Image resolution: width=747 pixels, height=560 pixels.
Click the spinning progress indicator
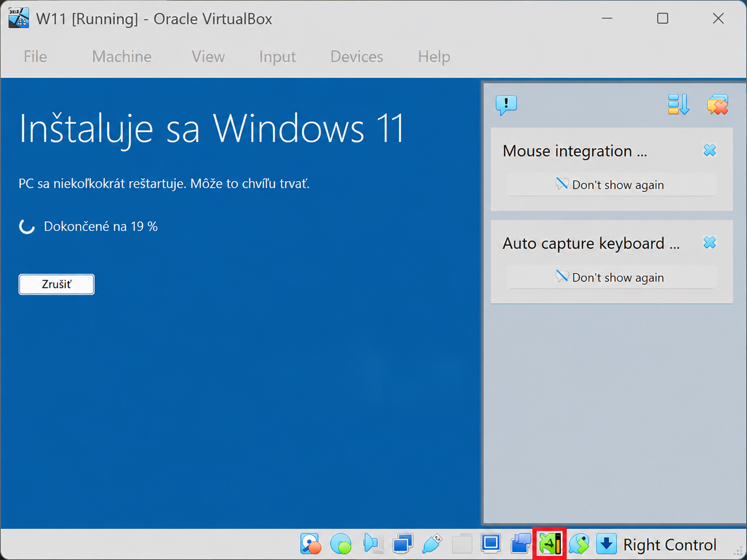pyautogui.click(x=27, y=226)
